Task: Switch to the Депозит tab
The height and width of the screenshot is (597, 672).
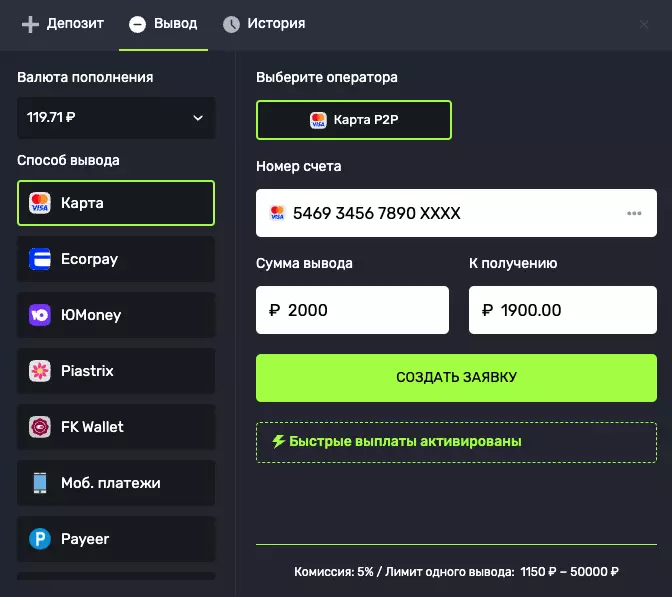Action: click(63, 24)
